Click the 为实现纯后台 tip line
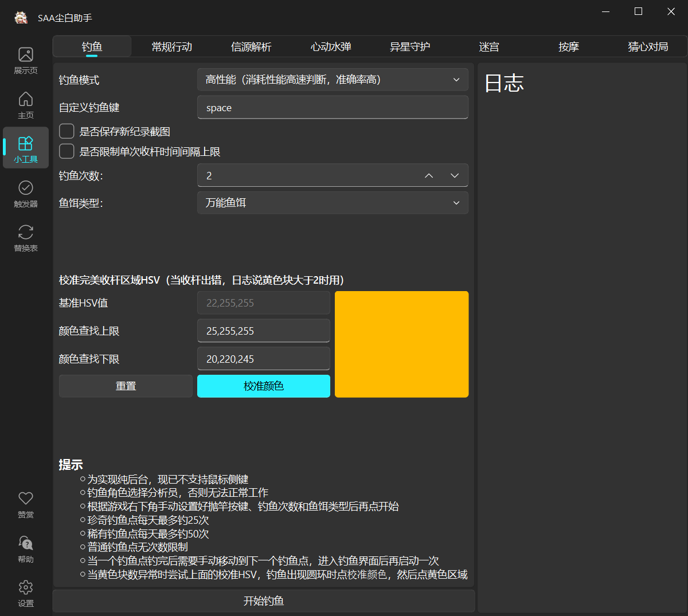The height and width of the screenshot is (616, 688). (x=168, y=480)
